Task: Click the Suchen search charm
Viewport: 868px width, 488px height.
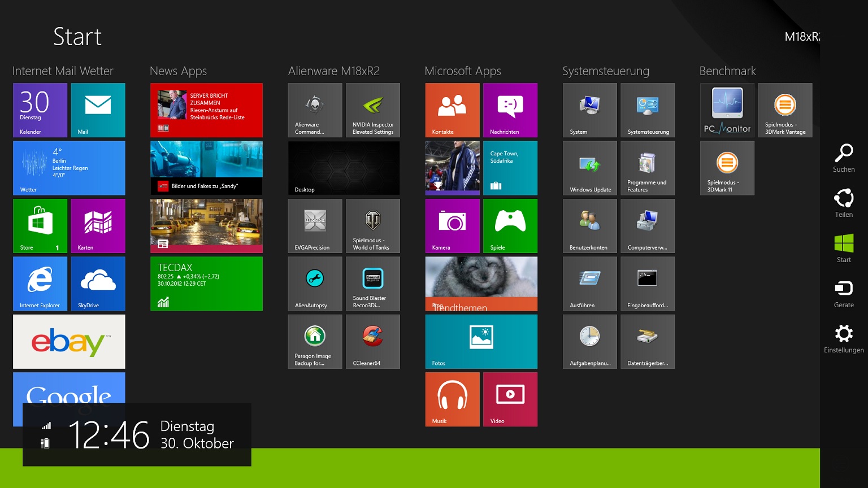Action: pyautogui.click(x=843, y=158)
